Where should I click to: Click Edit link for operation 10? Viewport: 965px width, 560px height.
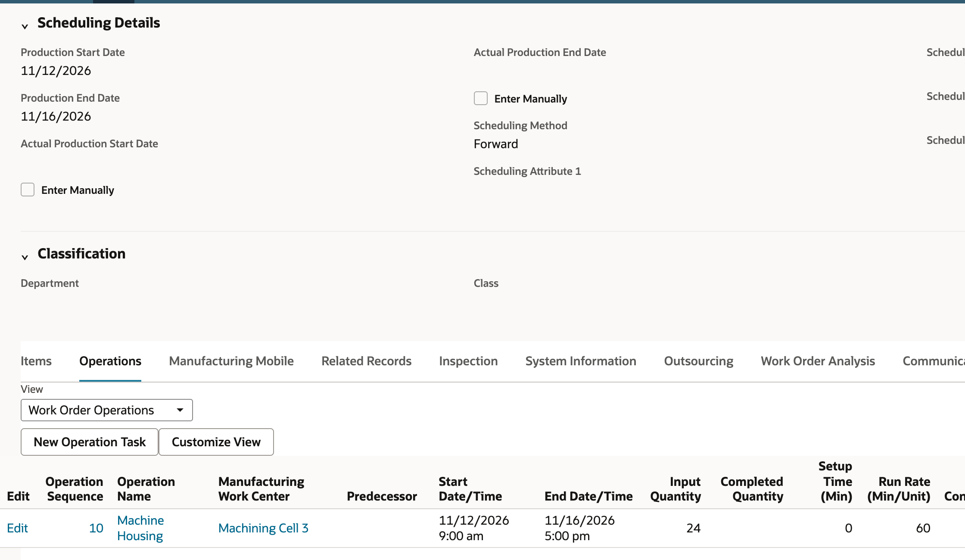click(x=17, y=528)
